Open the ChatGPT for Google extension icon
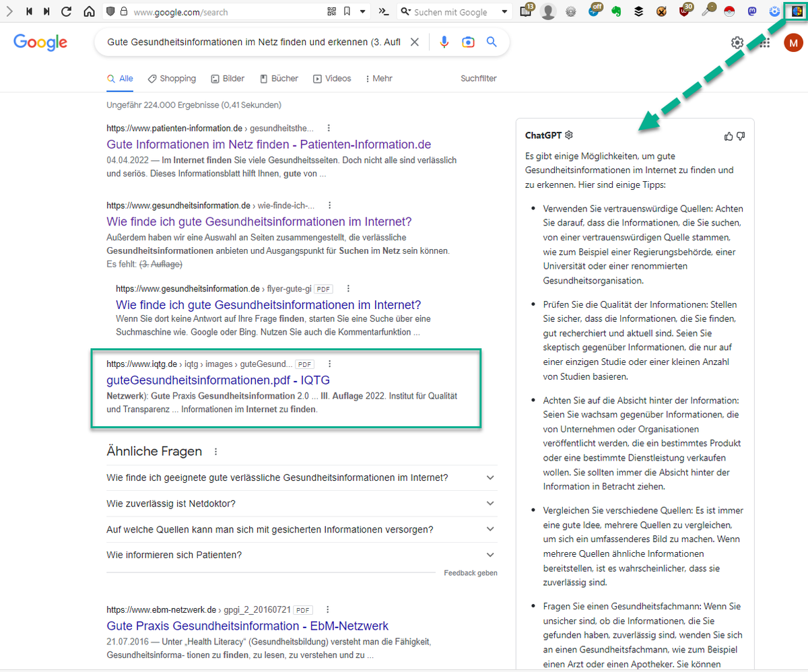This screenshot has width=808, height=672. click(797, 11)
